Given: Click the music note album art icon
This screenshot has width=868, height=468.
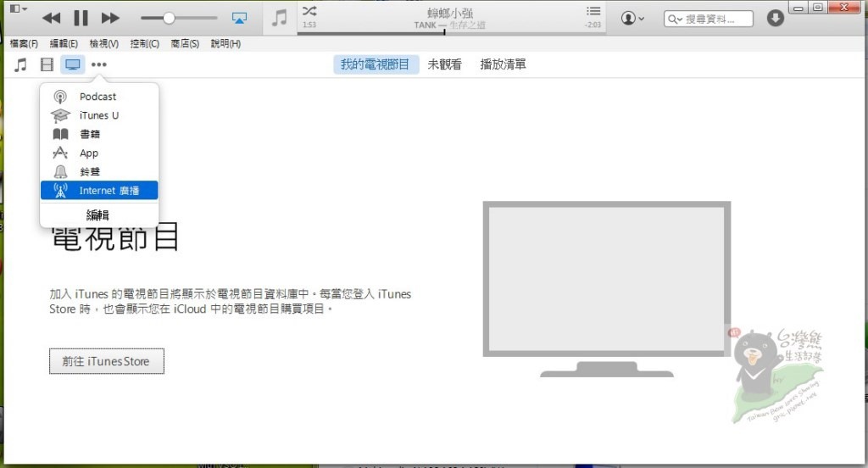Looking at the screenshot, I should (280, 19).
